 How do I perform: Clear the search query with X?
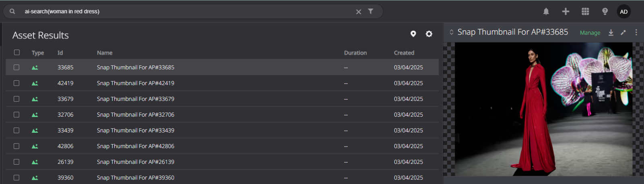click(358, 12)
